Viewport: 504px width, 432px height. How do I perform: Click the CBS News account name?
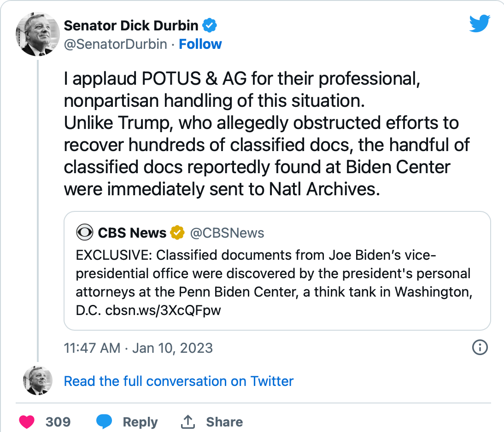tap(132, 233)
